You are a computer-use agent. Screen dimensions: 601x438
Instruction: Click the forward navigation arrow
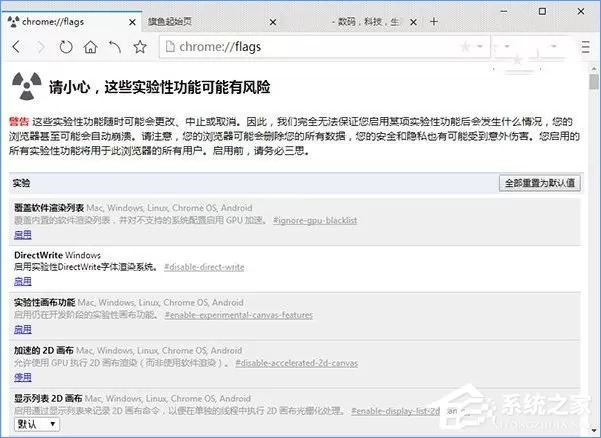(41, 47)
